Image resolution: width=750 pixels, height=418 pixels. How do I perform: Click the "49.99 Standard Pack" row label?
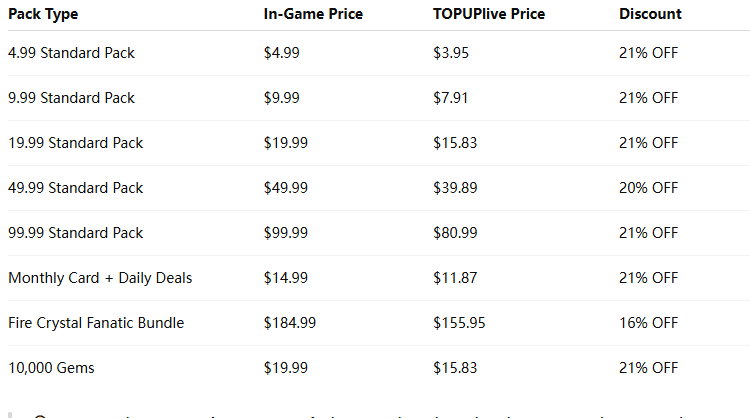click(x=75, y=188)
